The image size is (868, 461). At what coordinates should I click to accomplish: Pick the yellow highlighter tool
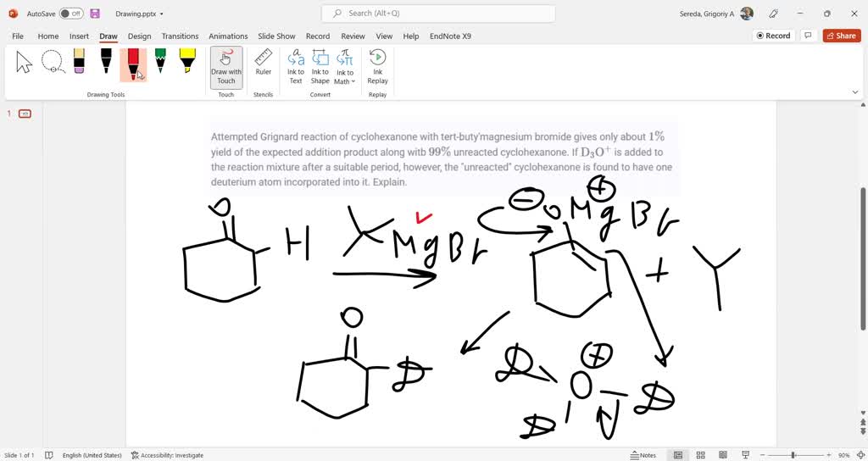click(187, 62)
